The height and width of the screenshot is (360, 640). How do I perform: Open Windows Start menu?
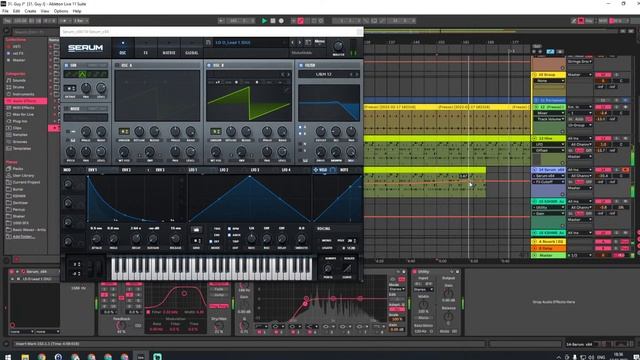[x=8, y=357]
